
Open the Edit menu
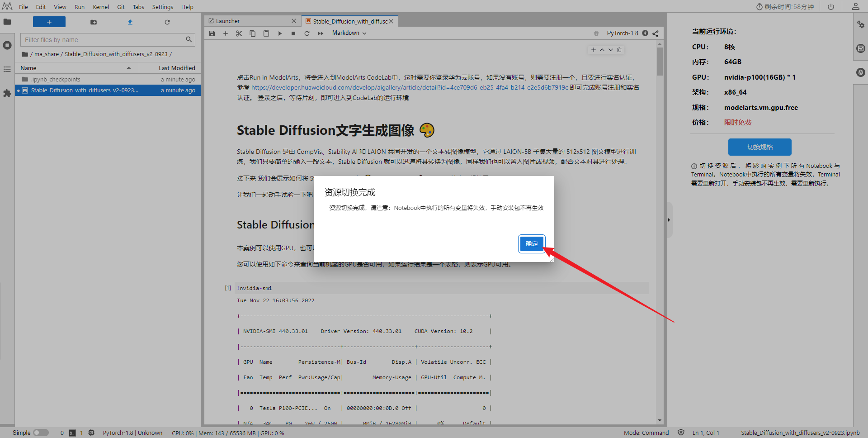click(41, 7)
